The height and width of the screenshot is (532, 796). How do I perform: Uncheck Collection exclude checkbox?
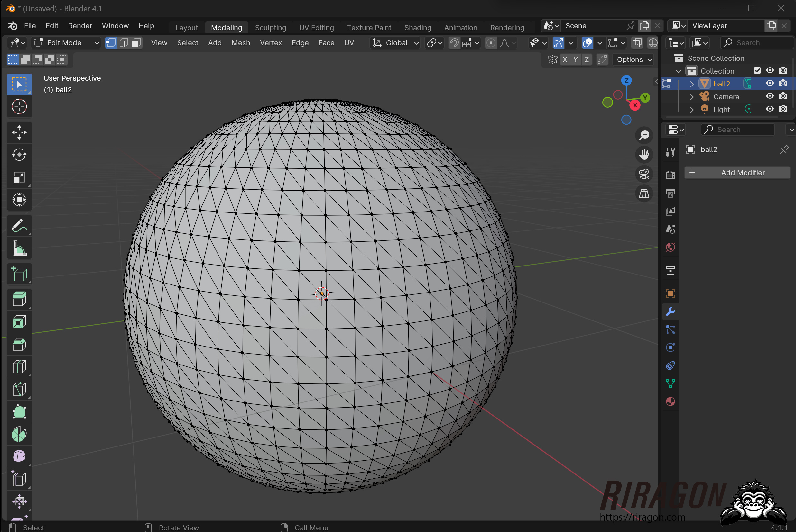(757, 71)
